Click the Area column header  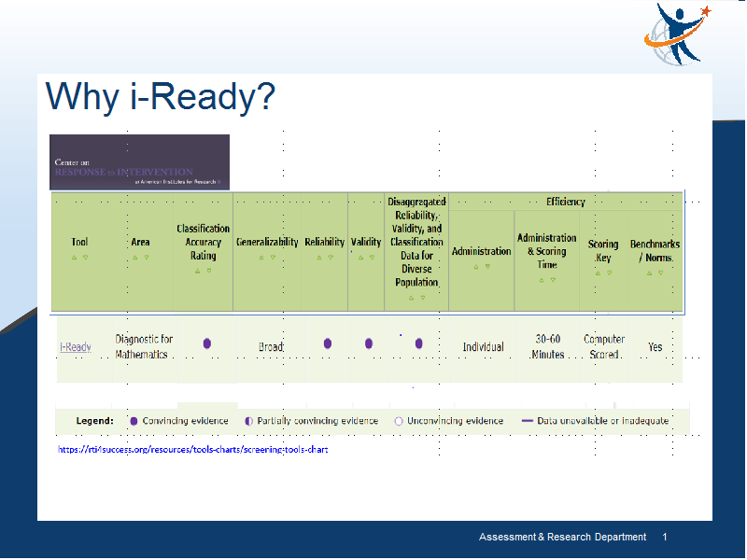(x=141, y=242)
